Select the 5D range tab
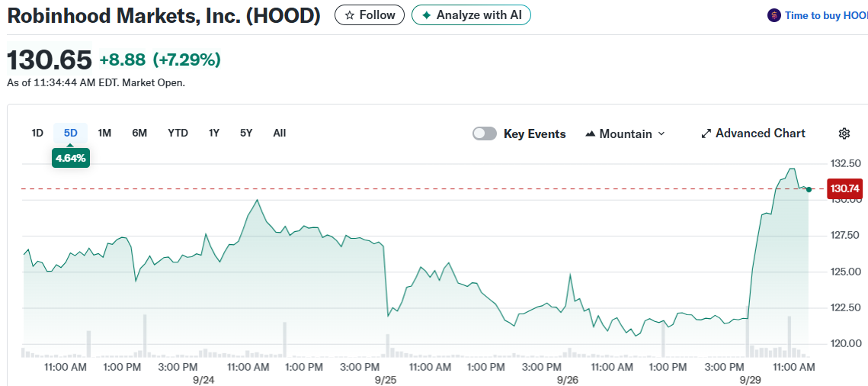The height and width of the screenshot is (386, 868). [x=70, y=133]
